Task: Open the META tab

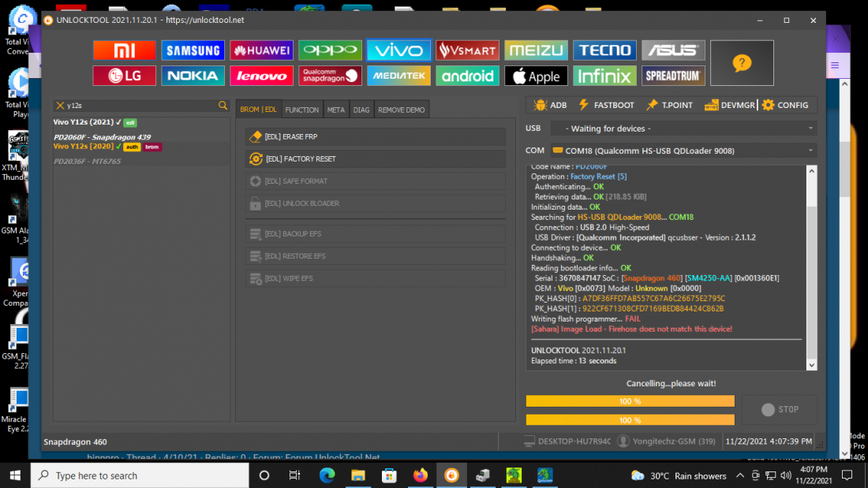Action: 335,110
